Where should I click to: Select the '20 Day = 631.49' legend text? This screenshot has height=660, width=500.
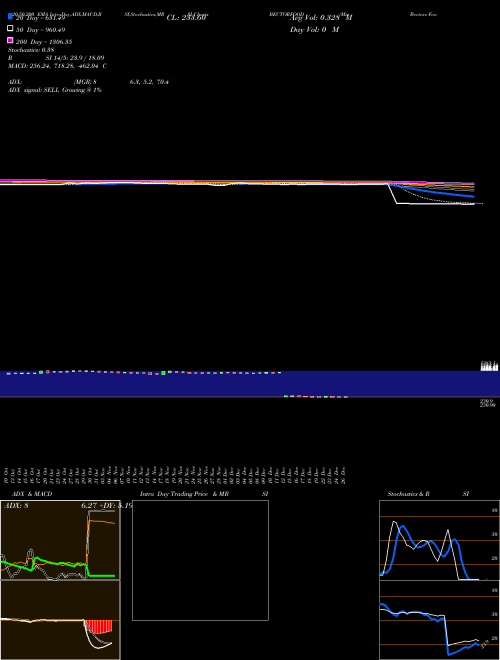(40, 18)
